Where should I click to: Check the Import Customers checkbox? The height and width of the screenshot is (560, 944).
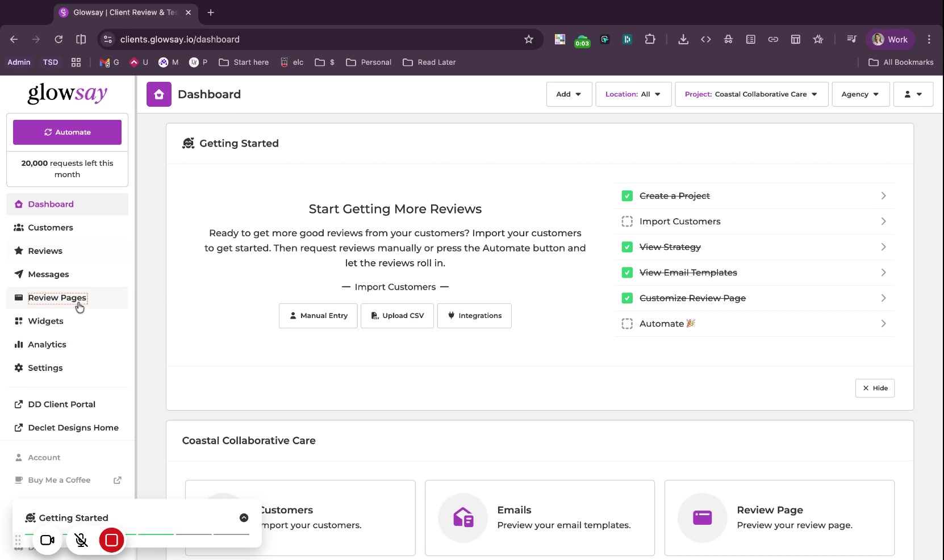click(x=627, y=222)
